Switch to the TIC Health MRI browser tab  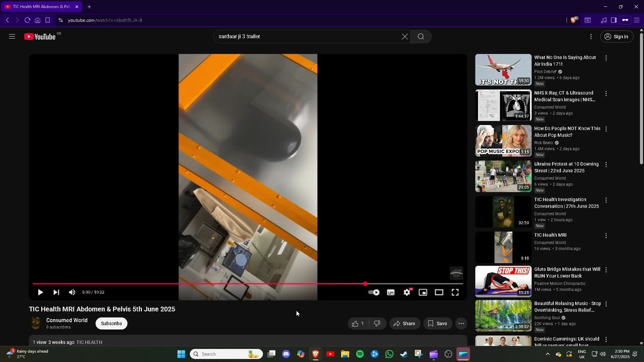click(41, 7)
